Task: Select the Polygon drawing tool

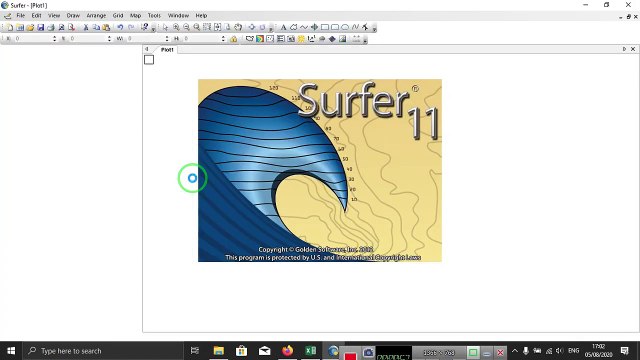Action: (x=293, y=27)
